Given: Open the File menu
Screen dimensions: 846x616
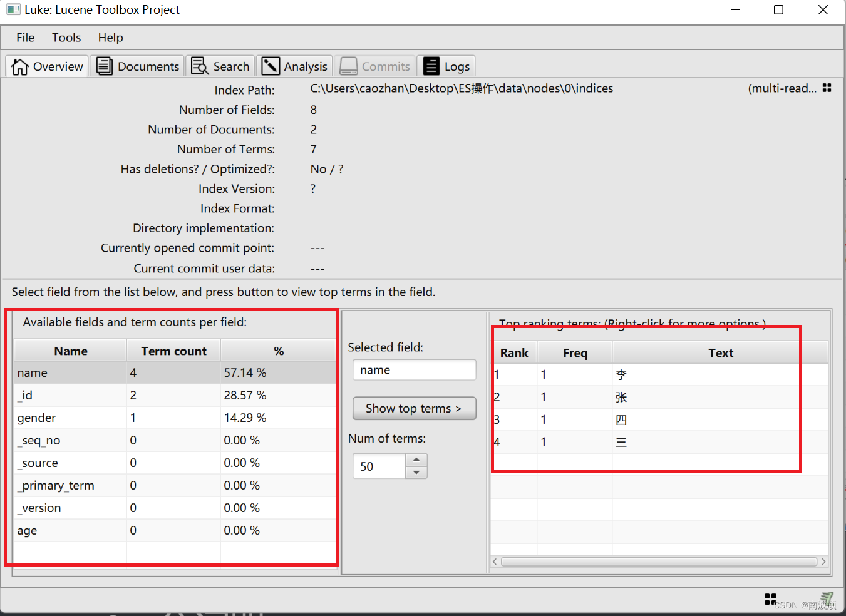Looking at the screenshot, I should [x=25, y=38].
